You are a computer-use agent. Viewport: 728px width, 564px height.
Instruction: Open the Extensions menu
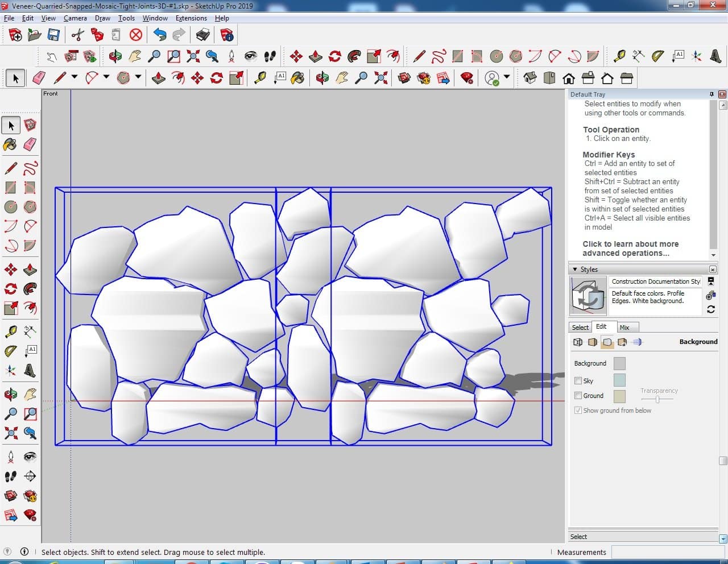point(191,18)
